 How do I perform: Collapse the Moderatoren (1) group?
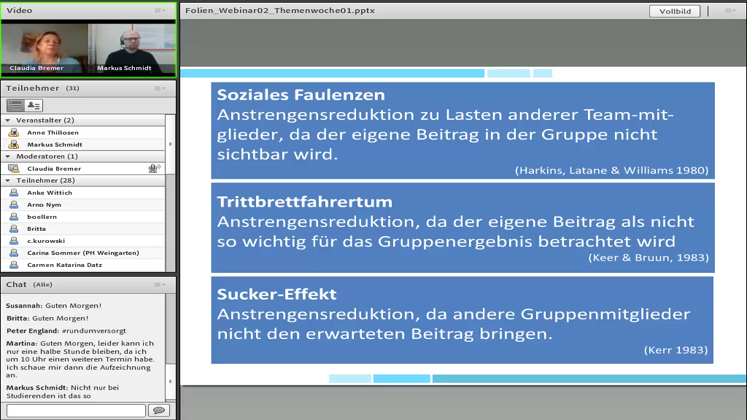(x=8, y=156)
